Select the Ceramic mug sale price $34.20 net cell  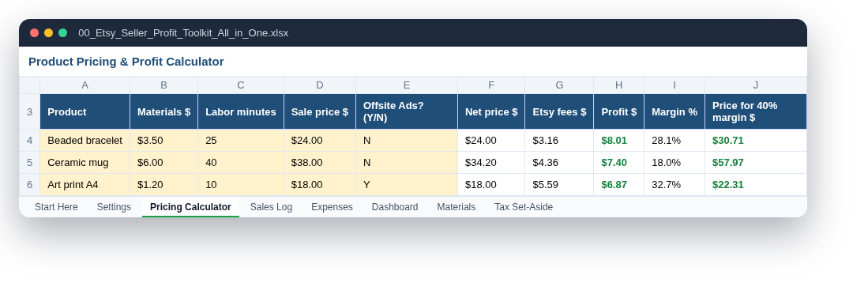click(491, 163)
